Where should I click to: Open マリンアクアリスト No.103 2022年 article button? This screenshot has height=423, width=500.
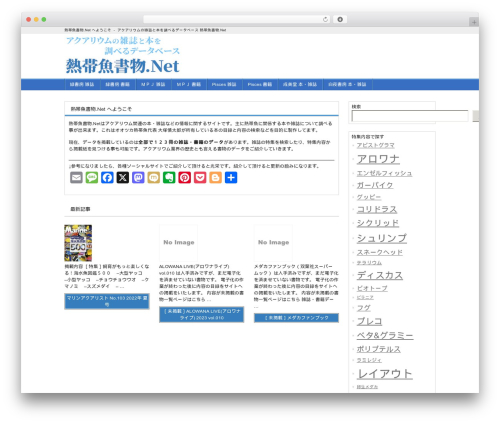tap(107, 301)
